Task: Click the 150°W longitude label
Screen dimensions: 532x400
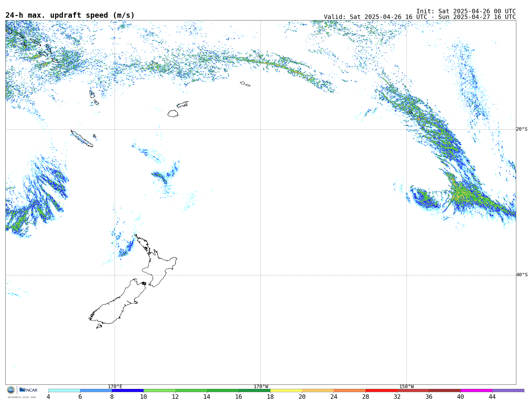Action: pos(406,387)
